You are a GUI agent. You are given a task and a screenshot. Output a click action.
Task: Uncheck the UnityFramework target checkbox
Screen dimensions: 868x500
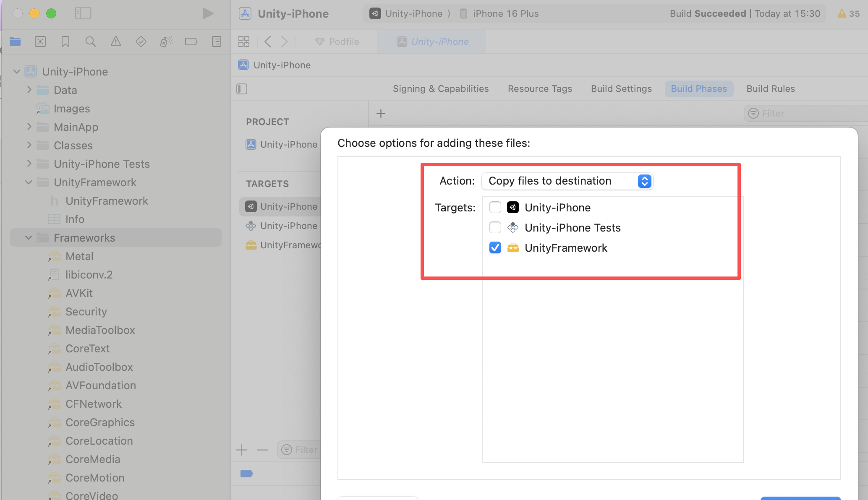pyautogui.click(x=495, y=247)
